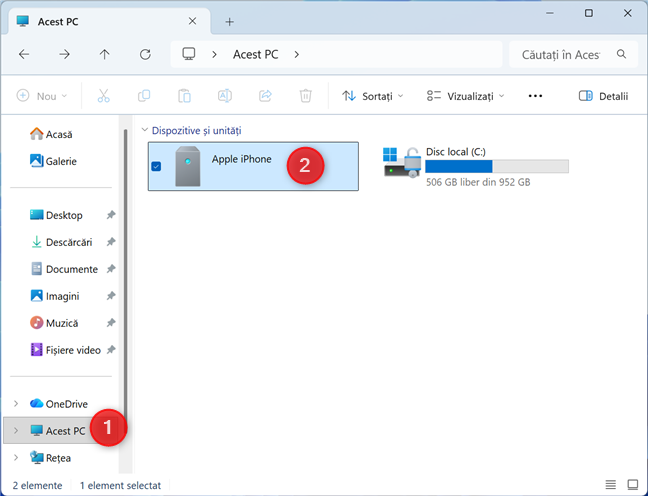
Task: Expand the Rețea tree node
Action: point(16,458)
